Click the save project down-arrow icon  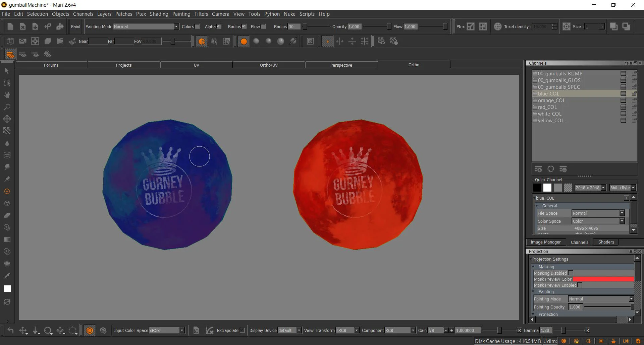[35, 26]
